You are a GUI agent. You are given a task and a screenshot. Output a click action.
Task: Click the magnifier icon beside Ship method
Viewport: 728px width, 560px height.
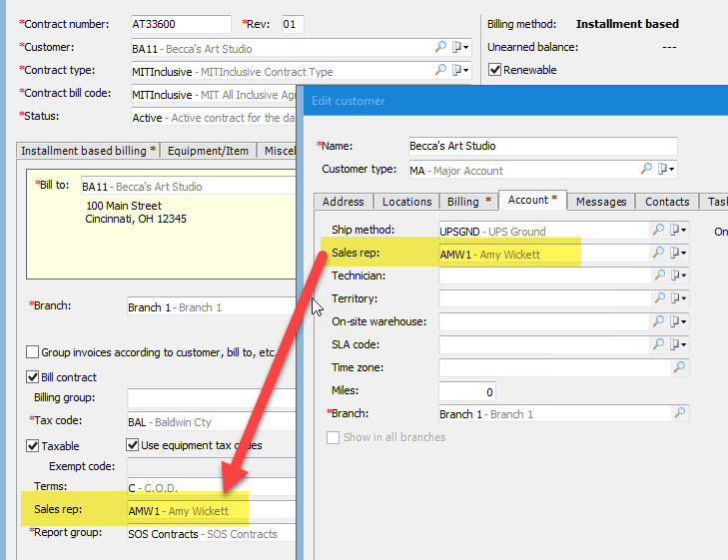(x=658, y=230)
